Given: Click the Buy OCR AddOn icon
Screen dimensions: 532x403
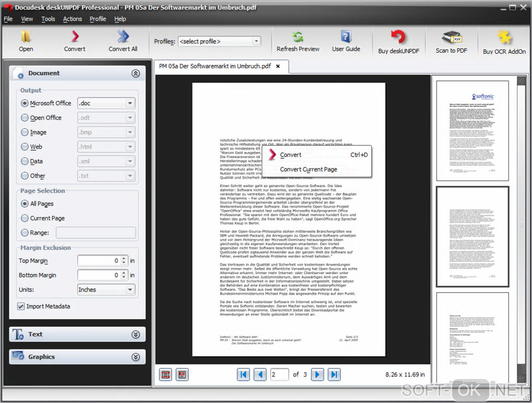Looking at the screenshot, I should (x=504, y=38).
